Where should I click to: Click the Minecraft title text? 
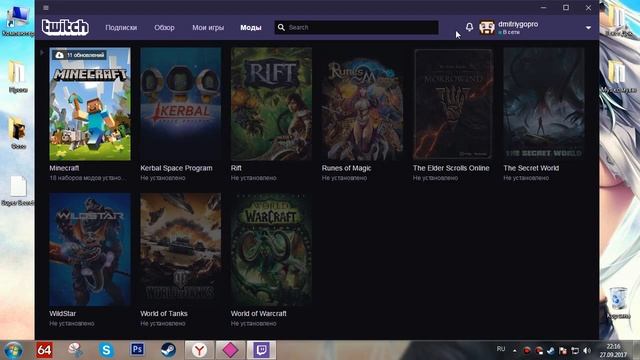pos(64,168)
